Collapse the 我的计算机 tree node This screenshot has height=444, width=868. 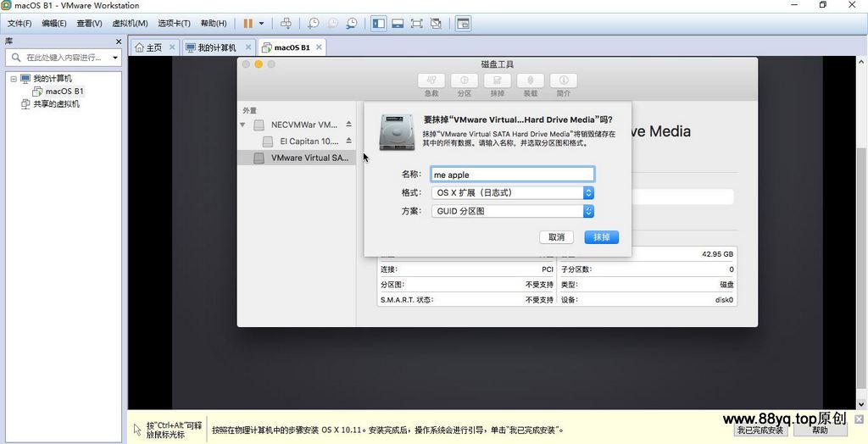14,79
